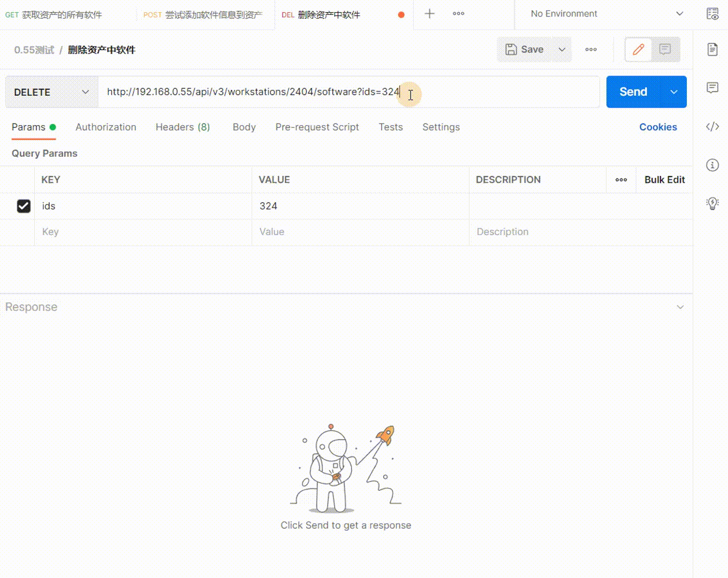This screenshot has height=578, width=728.
Task: Click the Query Params heading
Action: click(x=44, y=154)
